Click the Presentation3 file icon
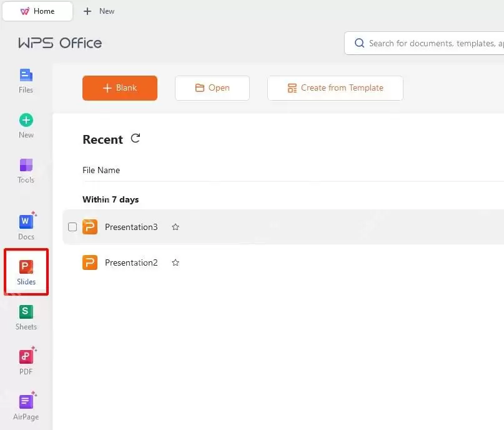504x430 pixels. click(x=90, y=227)
